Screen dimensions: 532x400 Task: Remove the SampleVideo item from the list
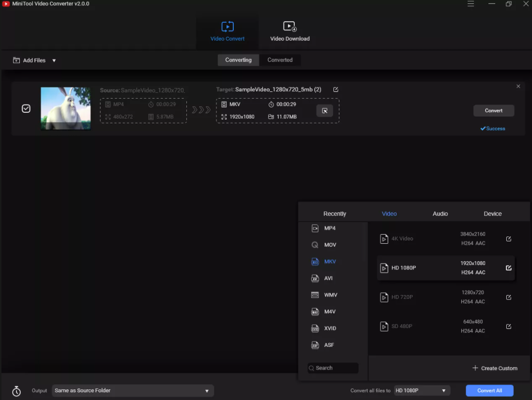[x=518, y=87]
